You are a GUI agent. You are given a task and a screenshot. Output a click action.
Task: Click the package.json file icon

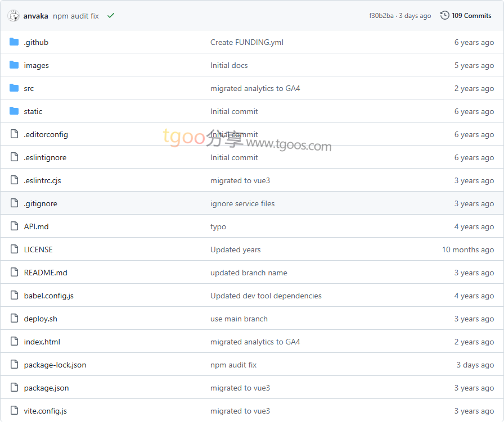coord(14,388)
